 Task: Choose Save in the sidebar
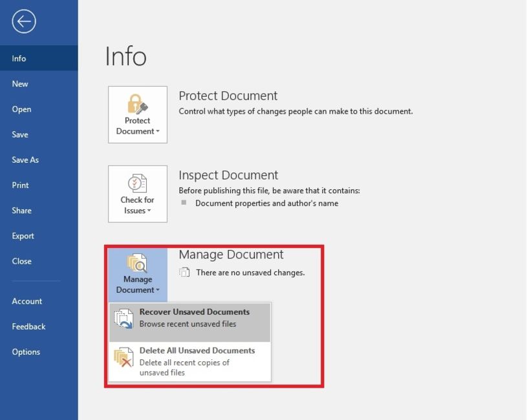(39, 134)
